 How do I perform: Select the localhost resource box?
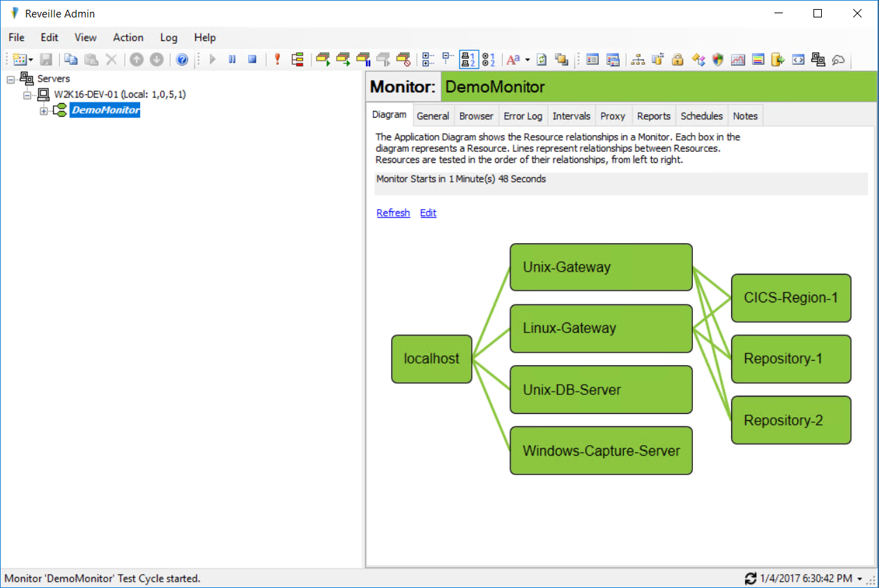pos(432,359)
